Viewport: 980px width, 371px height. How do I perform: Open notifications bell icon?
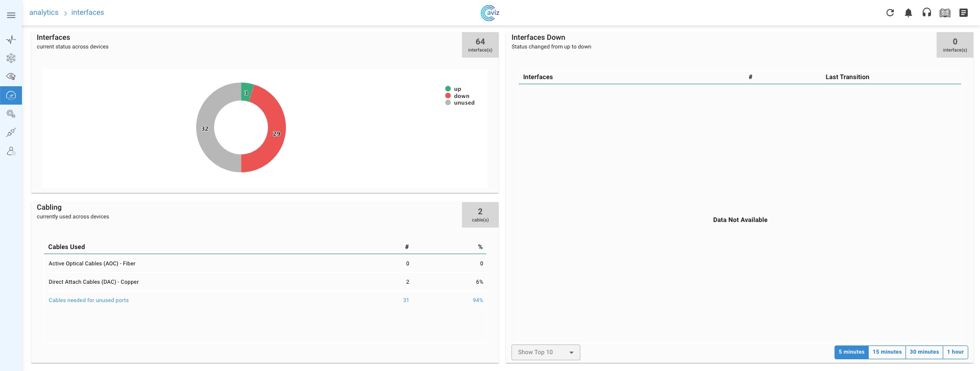(x=908, y=13)
